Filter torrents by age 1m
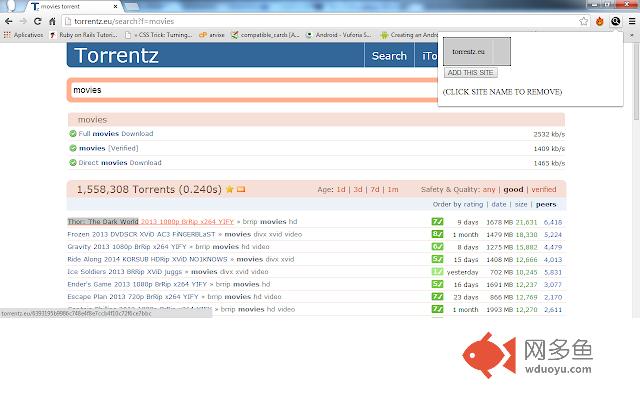640x400 pixels. click(393, 189)
